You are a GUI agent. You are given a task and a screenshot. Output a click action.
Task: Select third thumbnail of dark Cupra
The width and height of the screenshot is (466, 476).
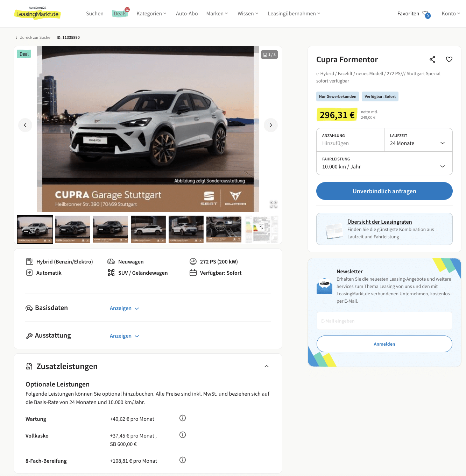[111, 229]
